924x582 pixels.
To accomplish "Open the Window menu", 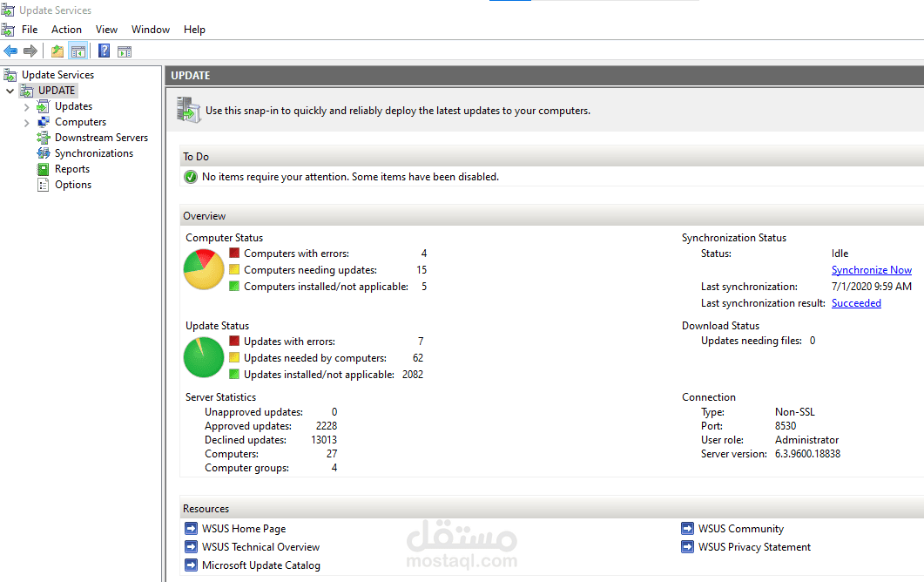I will click(151, 30).
